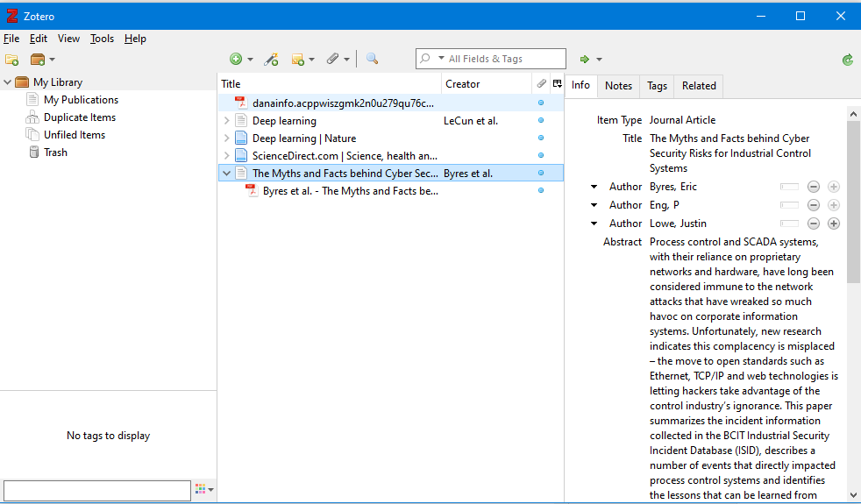
Task: Select Unfiled Items
Action: pos(75,135)
